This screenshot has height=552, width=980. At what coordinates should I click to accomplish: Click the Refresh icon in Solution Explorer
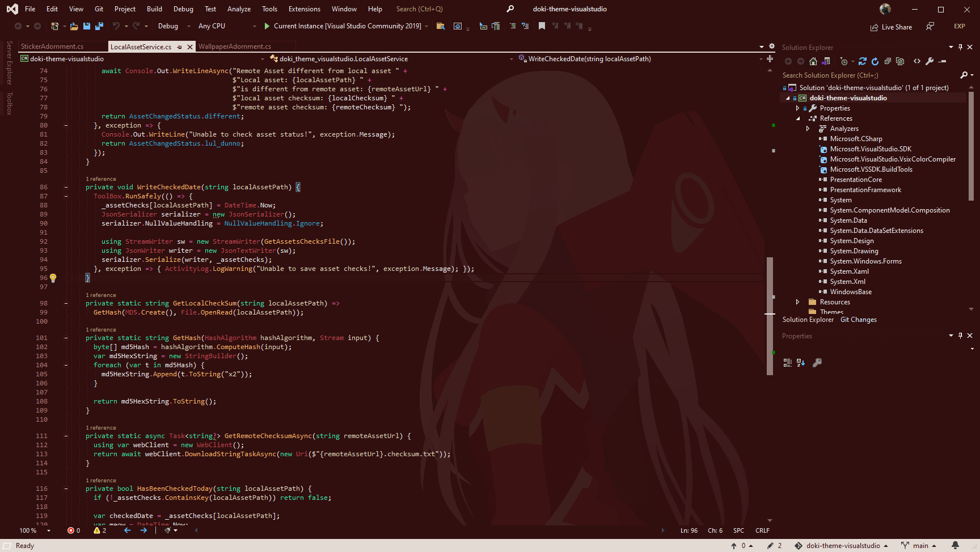tap(875, 61)
